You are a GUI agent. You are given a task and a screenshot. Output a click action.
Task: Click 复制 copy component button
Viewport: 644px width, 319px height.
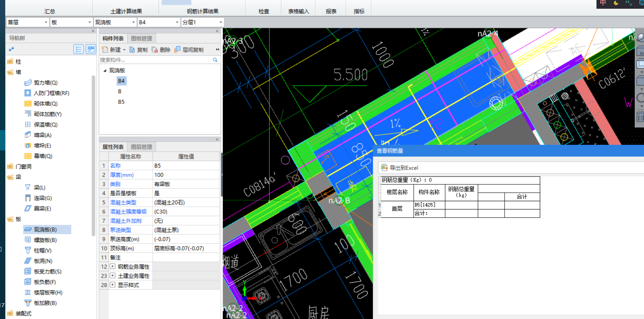click(x=138, y=50)
